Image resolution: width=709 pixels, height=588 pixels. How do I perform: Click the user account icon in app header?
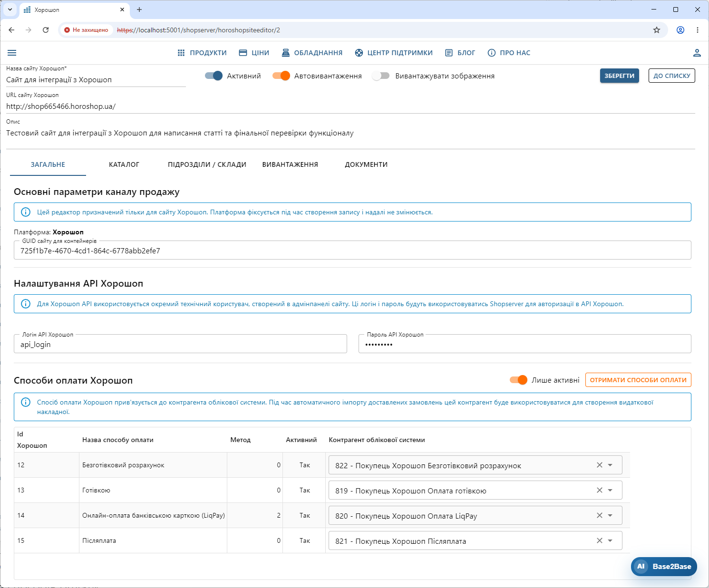click(697, 53)
